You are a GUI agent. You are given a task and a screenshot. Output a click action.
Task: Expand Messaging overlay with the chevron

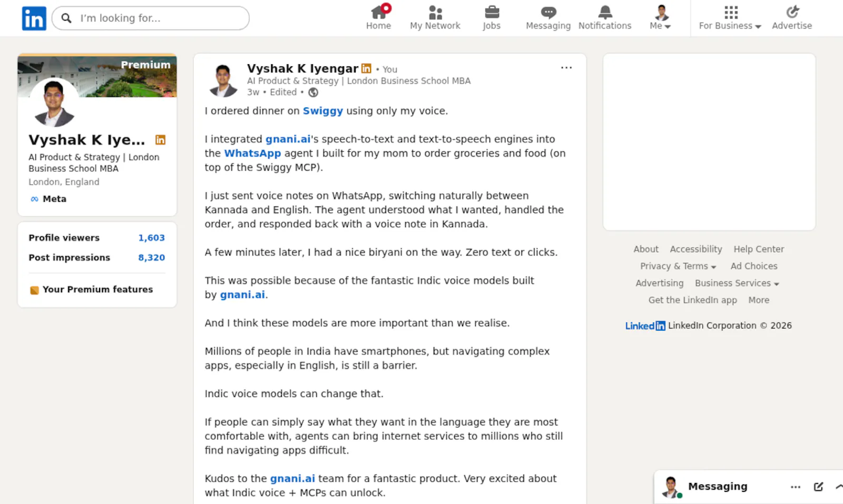[839, 487]
